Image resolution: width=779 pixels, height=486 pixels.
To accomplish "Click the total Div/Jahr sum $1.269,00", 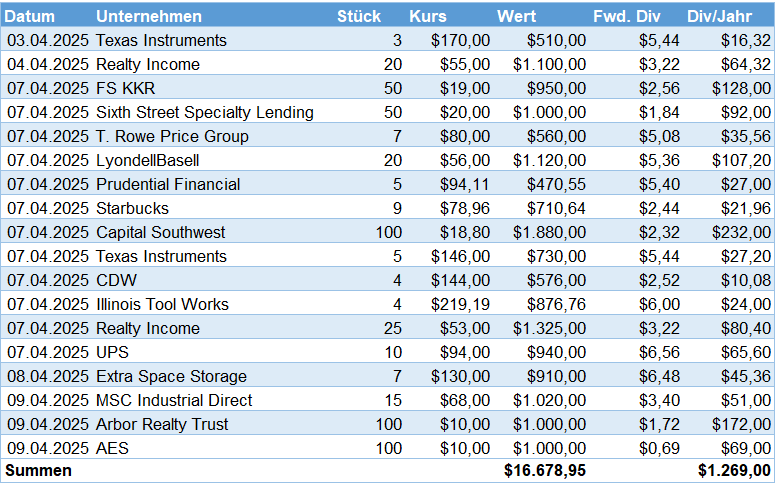I will pos(734,470).
